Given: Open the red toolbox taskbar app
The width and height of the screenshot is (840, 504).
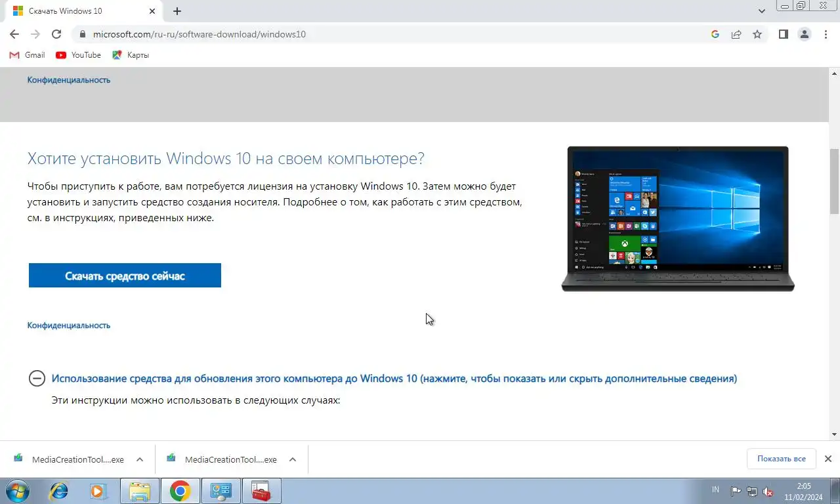Looking at the screenshot, I should click(x=261, y=491).
